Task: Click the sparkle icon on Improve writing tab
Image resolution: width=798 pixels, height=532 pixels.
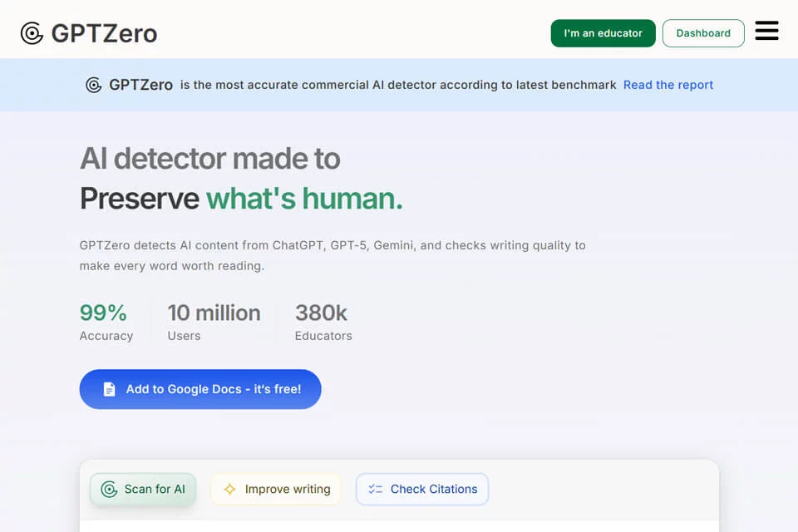Action: (x=230, y=490)
